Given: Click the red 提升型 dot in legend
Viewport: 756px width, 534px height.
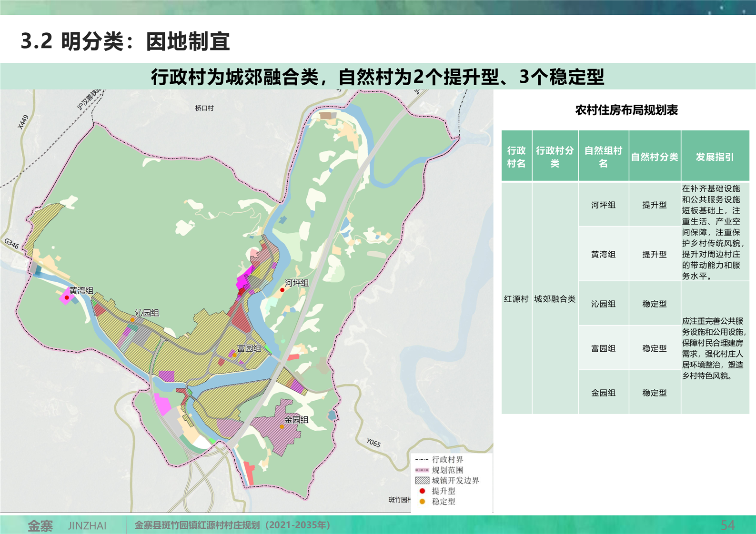Looking at the screenshot, I should pos(422,491).
